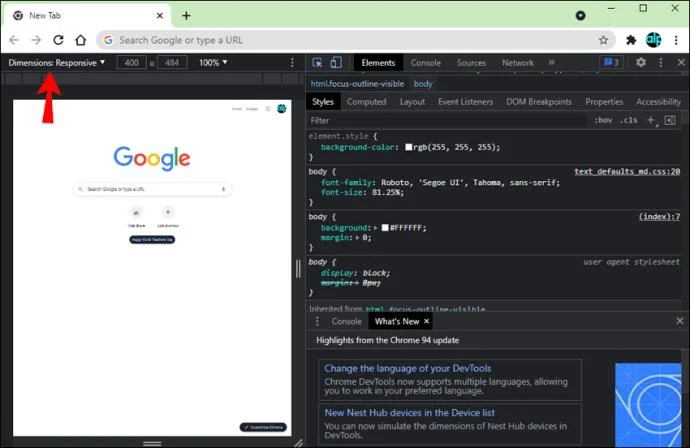Close the New Tab browser tab

[160, 15]
